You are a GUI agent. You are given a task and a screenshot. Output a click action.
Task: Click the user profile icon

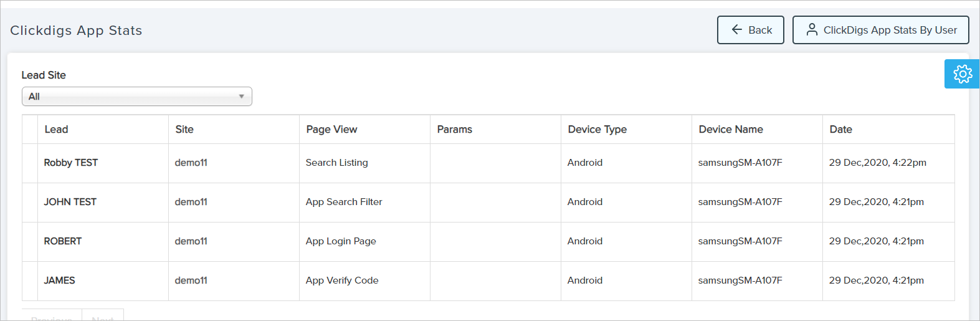(x=812, y=30)
